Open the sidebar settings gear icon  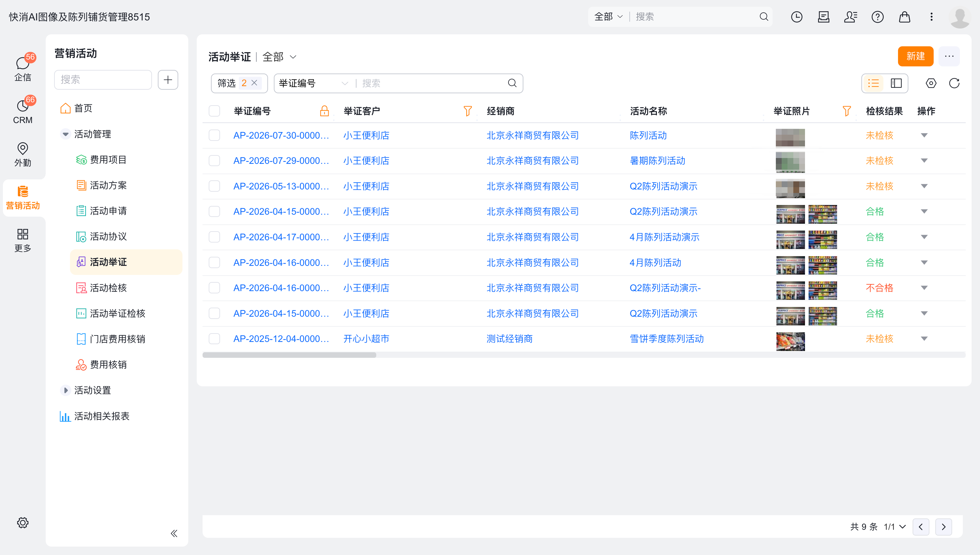(x=22, y=523)
